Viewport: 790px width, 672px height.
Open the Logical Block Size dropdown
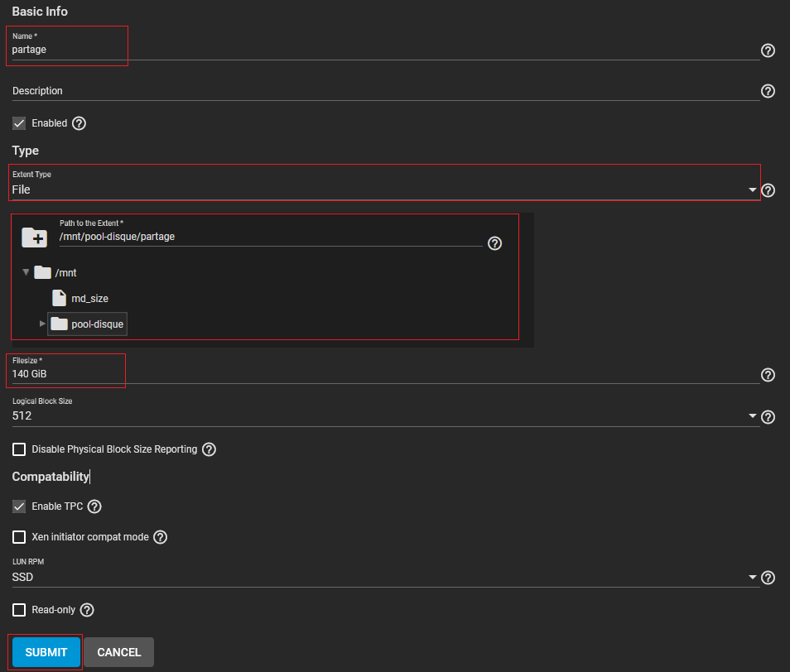tap(385, 415)
